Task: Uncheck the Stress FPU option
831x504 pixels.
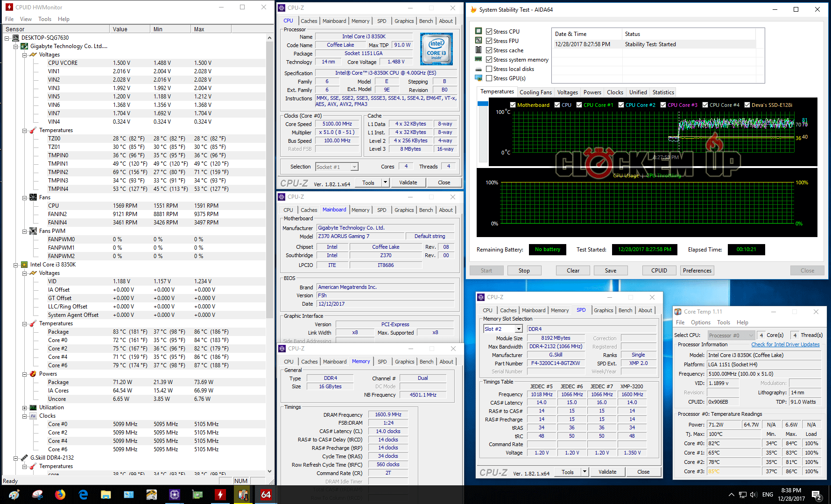Action: [489, 41]
